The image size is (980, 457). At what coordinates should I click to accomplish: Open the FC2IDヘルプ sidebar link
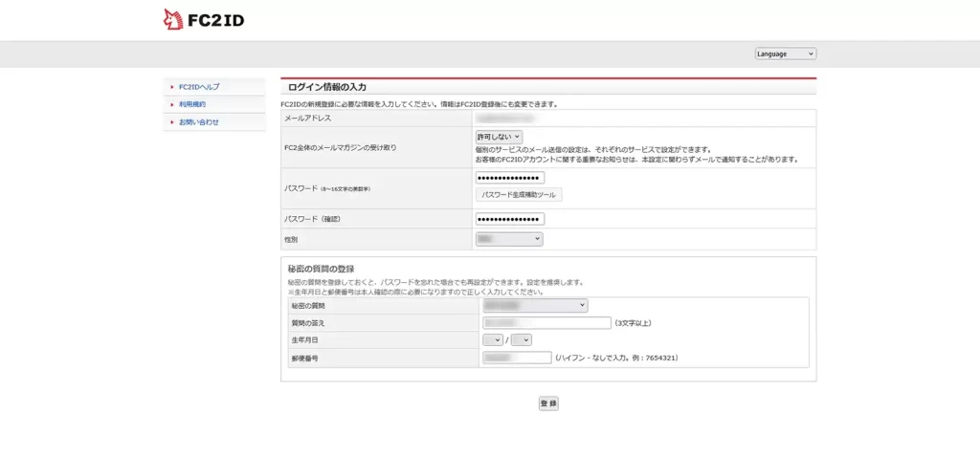[199, 87]
